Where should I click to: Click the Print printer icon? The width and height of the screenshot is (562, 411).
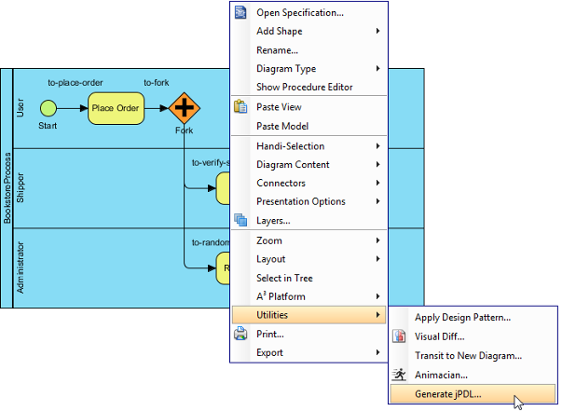pos(240,334)
